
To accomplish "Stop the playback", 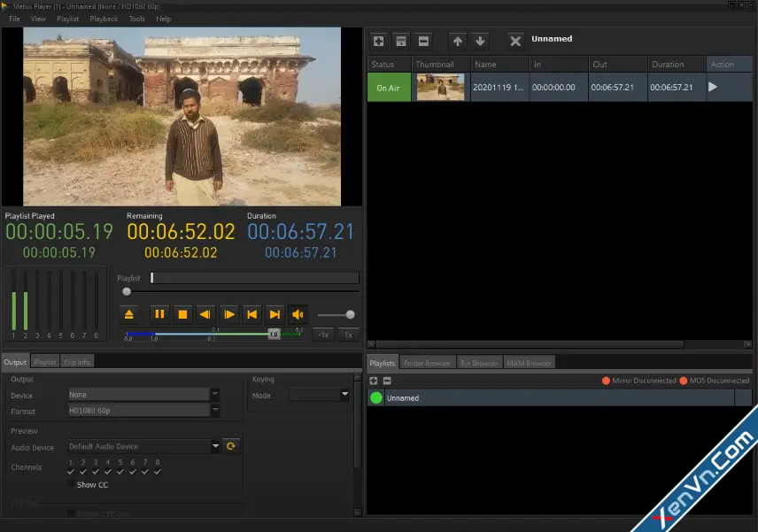I will pyautogui.click(x=182, y=314).
